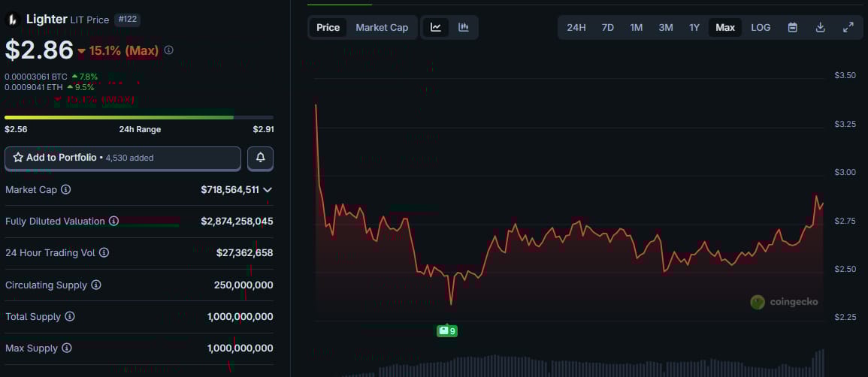Open the Max Supply info icon
The image size is (868, 377).
pos(66,348)
